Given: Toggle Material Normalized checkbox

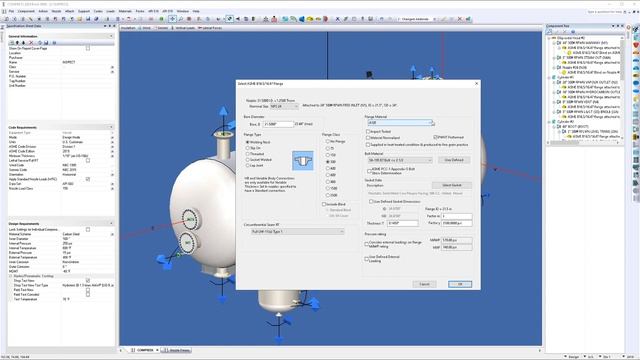Looking at the screenshot, I should point(368,138).
